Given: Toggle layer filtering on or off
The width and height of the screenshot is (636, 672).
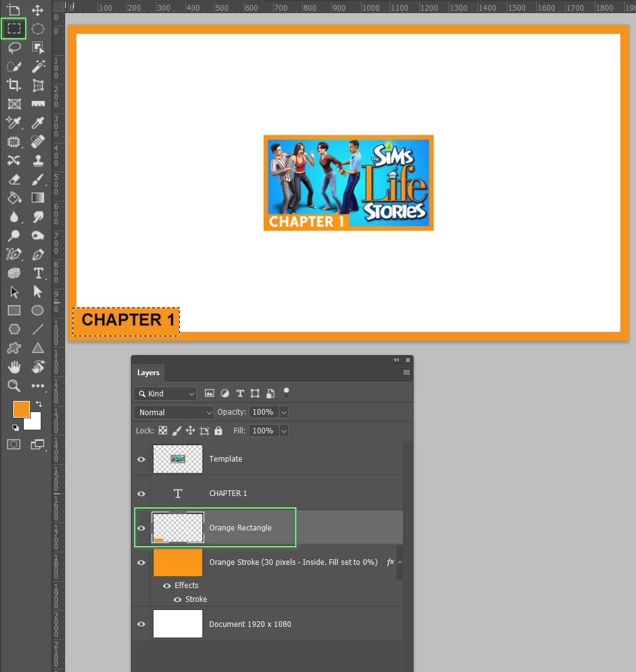Looking at the screenshot, I should point(286,393).
